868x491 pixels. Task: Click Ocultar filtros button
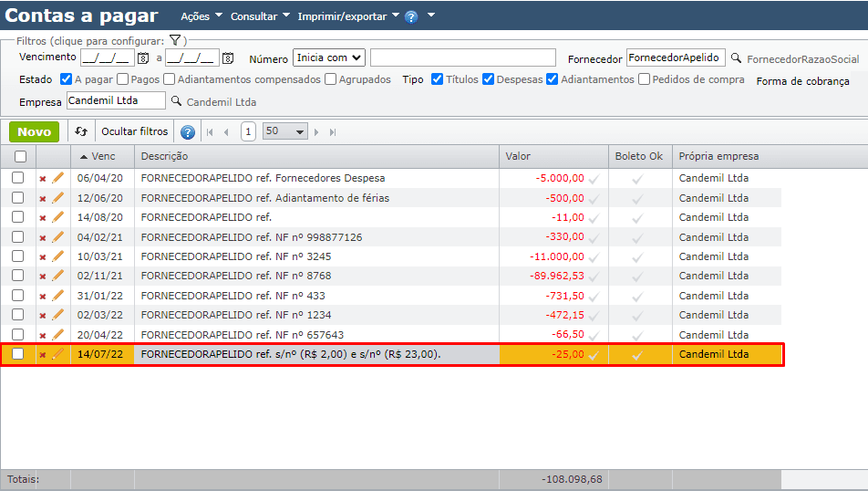click(135, 131)
